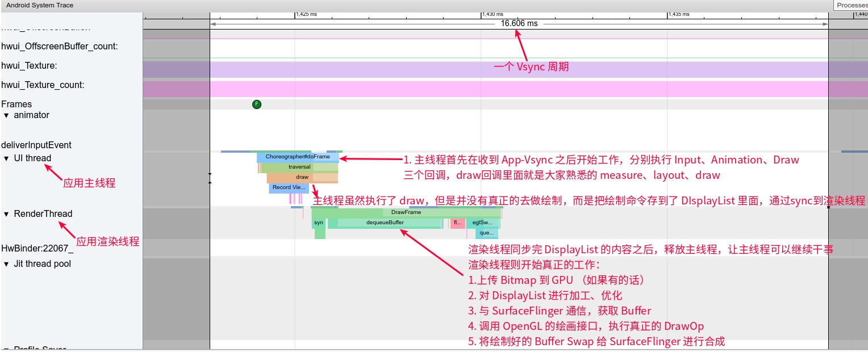The image size is (868, 352).
Task: Click the DrawFrame slice on RenderThread
Action: click(x=406, y=212)
